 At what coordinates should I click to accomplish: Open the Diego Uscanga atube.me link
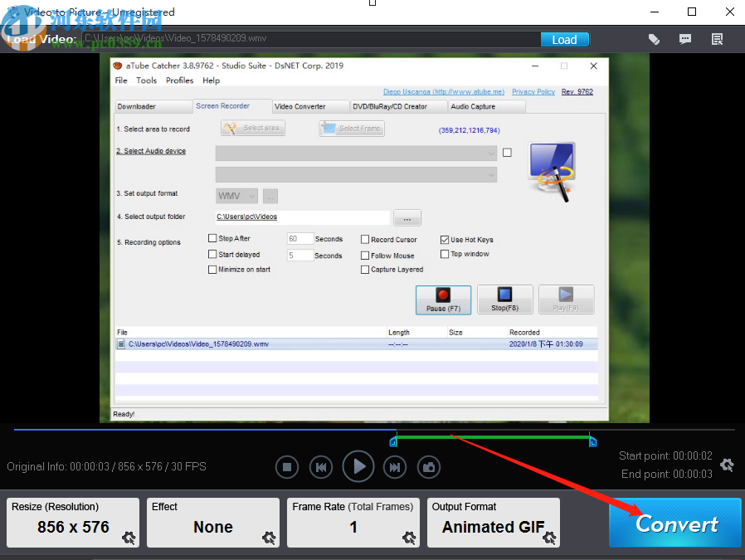(x=444, y=91)
